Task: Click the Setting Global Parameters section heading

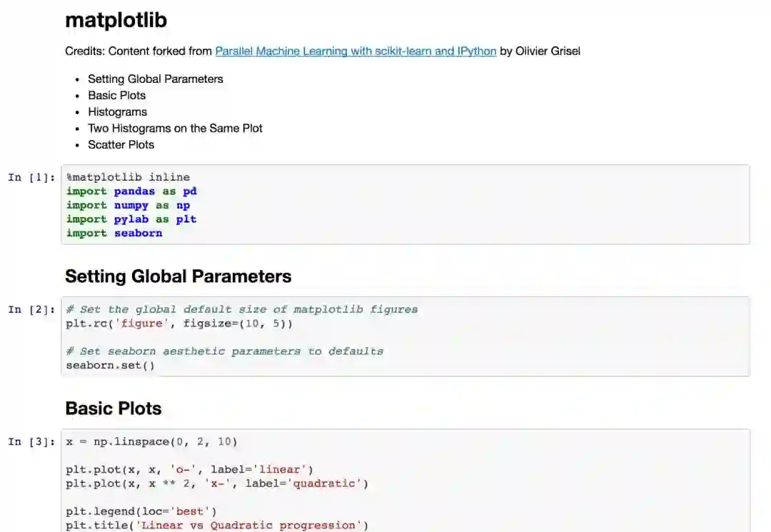Action: click(178, 276)
